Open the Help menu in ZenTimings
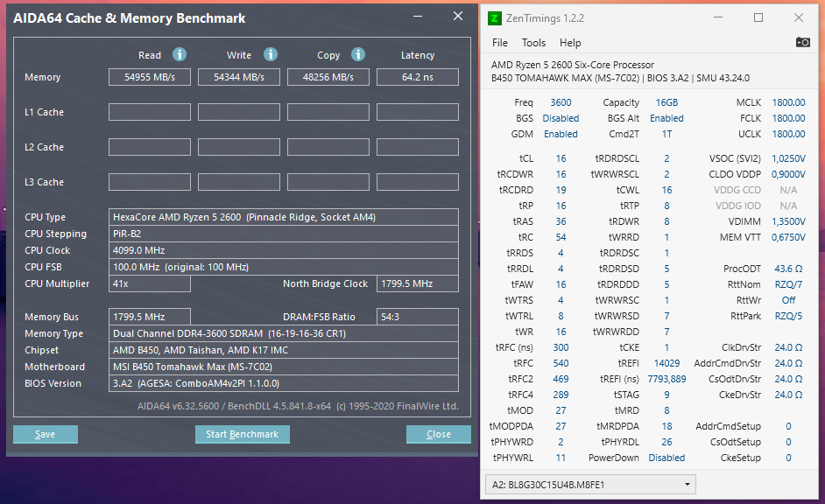The width and height of the screenshot is (825, 504). (570, 43)
